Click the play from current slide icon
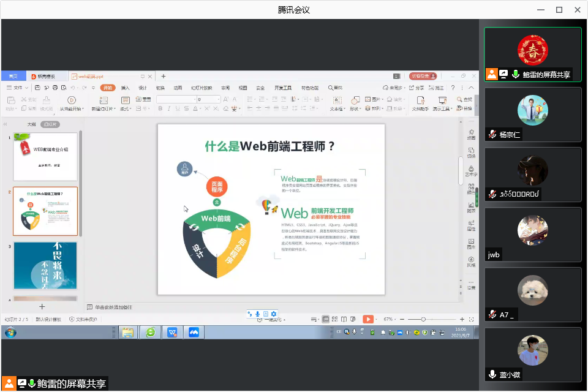 click(72, 100)
